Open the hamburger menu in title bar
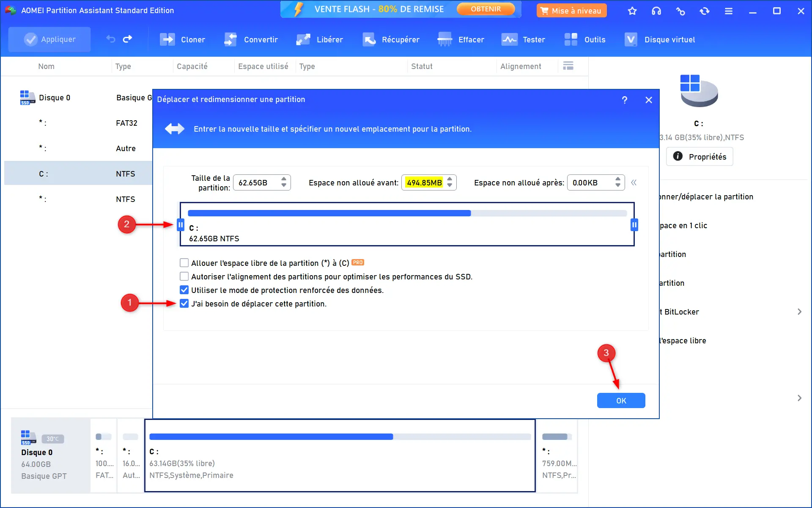This screenshot has width=812, height=508. click(x=729, y=11)
